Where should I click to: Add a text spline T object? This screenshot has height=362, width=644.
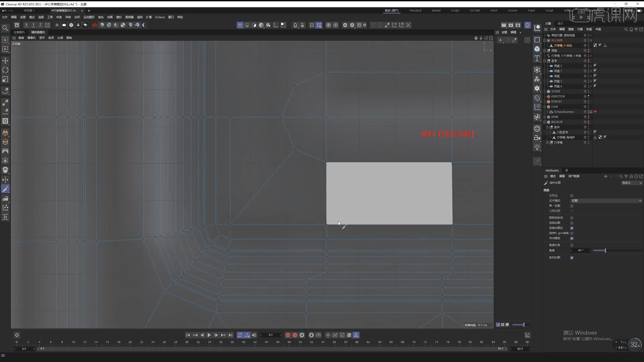pos(537,58)
